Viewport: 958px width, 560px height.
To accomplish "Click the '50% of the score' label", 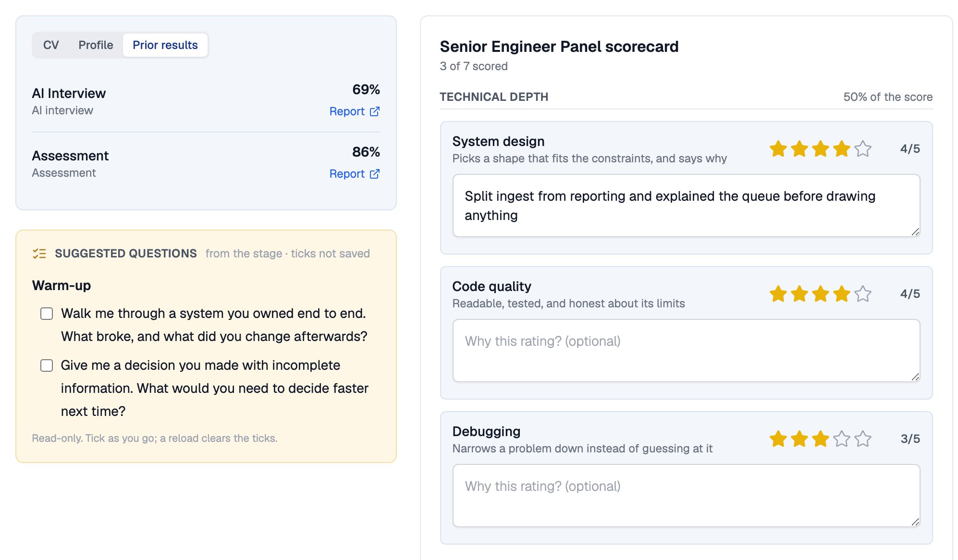I will (888, 97).
